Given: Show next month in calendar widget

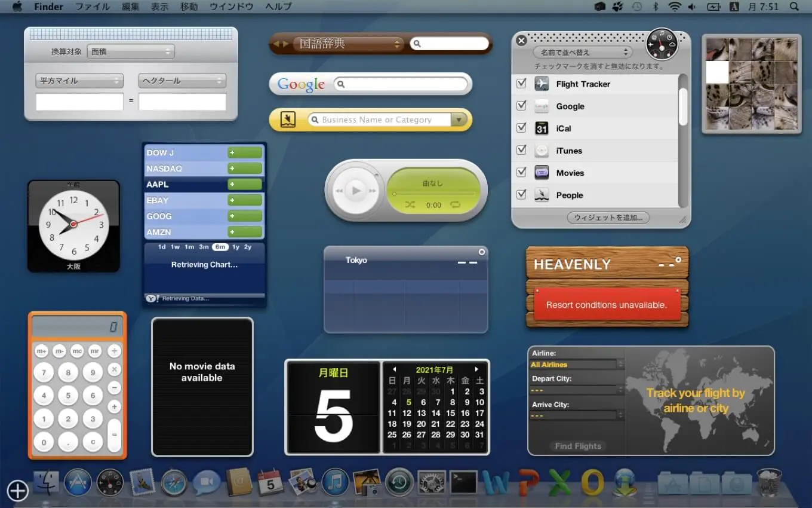Looking at the screenshot, I should point(476,369).
